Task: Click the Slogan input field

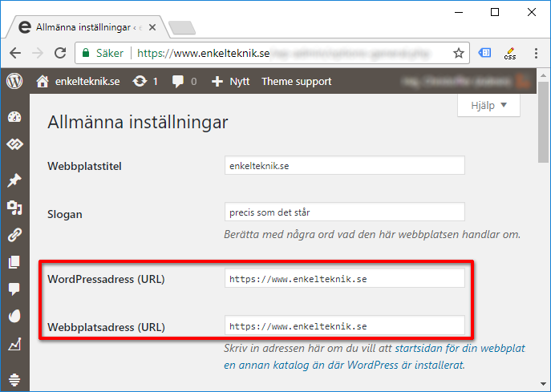Action: (x=345, y=212)
